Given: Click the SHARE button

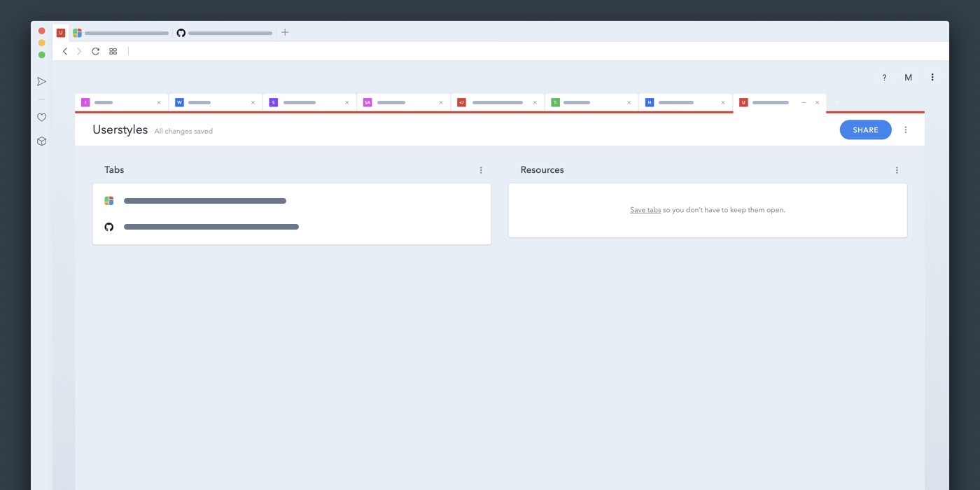Looking at the screenshot, I should (x=866, y=129).
